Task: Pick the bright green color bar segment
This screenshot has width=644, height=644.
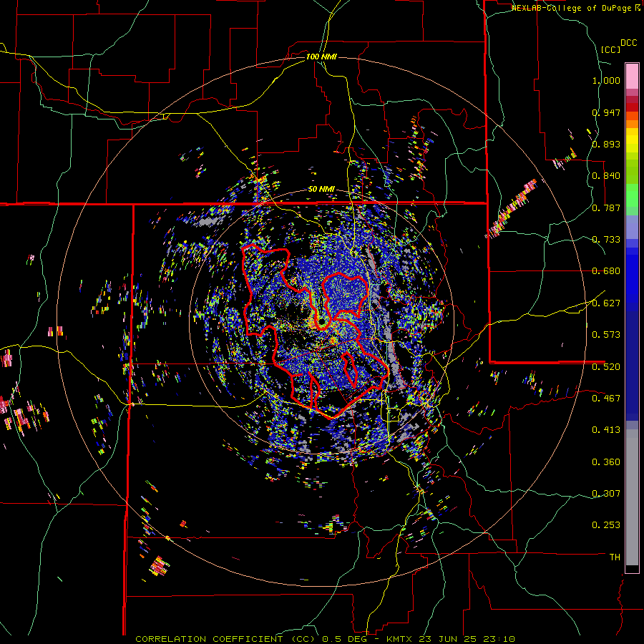Action: pyautogui.click(x=632, y=195)
